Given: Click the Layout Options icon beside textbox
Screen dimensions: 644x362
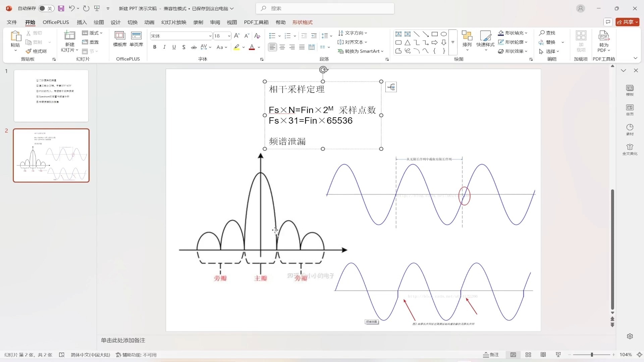Looking at the screenshot, I should (x=391, y=87).
